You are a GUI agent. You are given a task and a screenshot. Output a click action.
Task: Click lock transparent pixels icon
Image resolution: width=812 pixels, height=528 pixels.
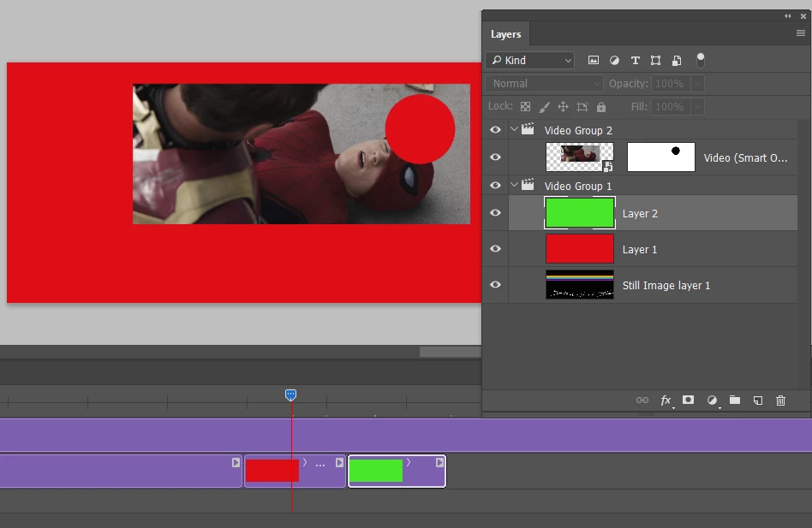pyautogui.click(x=525, y=106)
